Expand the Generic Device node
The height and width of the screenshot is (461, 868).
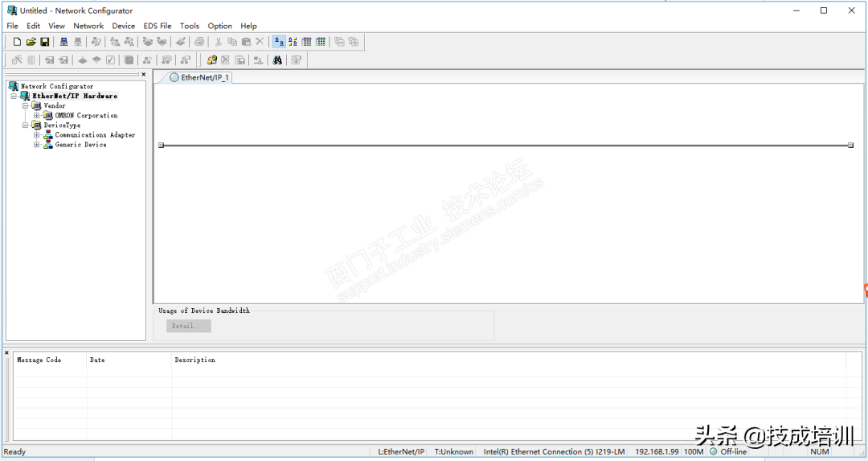[x=36, y=145]
